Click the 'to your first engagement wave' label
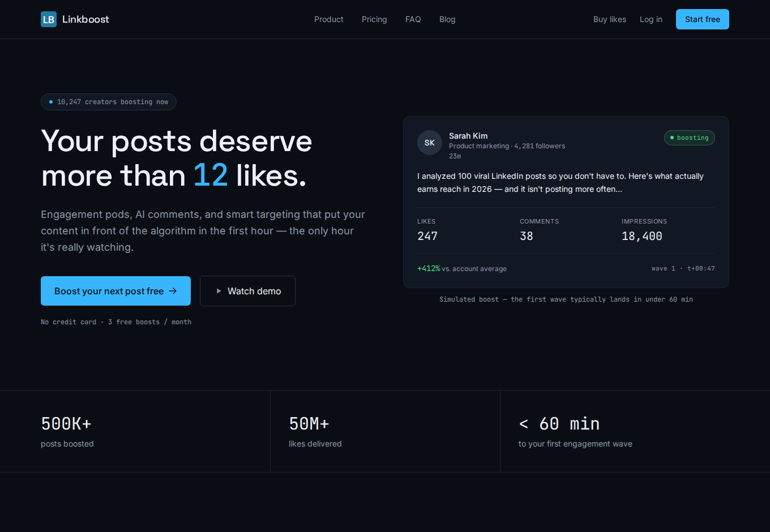Image resolution: width=770 pixels, height=532 pixels. 575,444
